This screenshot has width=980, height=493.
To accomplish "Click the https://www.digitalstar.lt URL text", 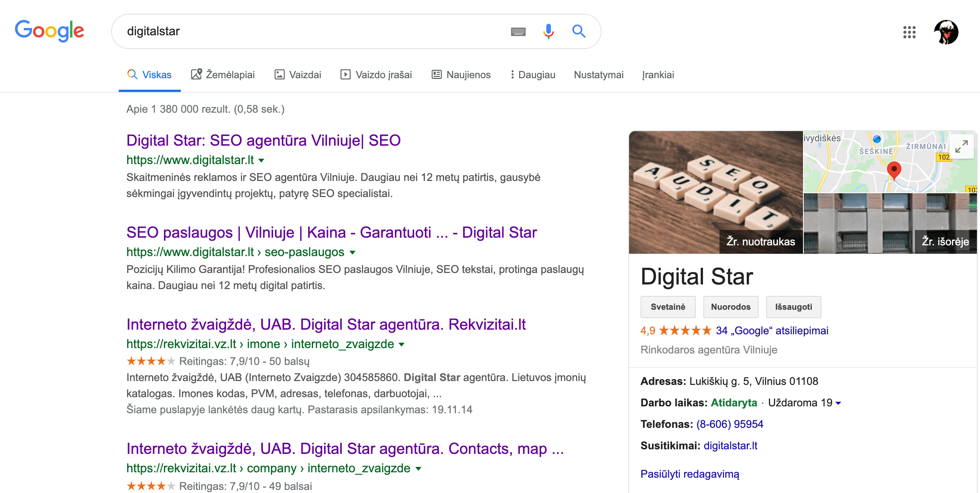I will tap(190, 160).
